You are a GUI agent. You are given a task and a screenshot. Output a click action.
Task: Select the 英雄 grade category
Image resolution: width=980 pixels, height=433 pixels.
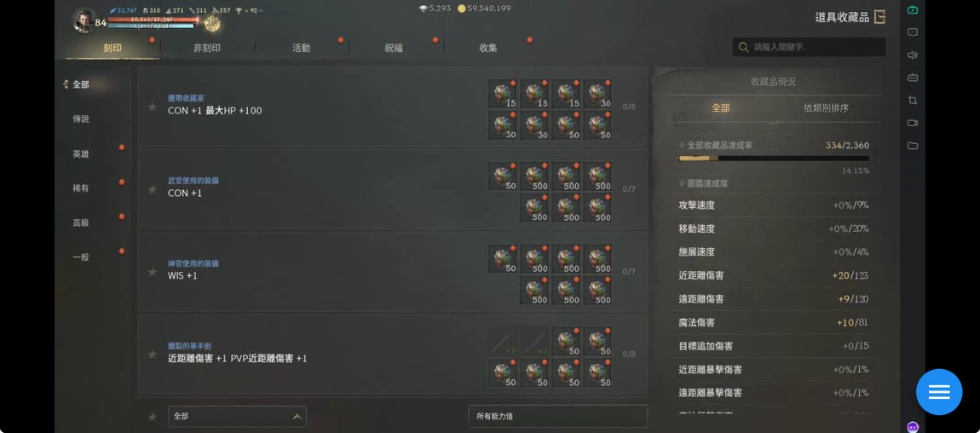(x=81, y=153)
